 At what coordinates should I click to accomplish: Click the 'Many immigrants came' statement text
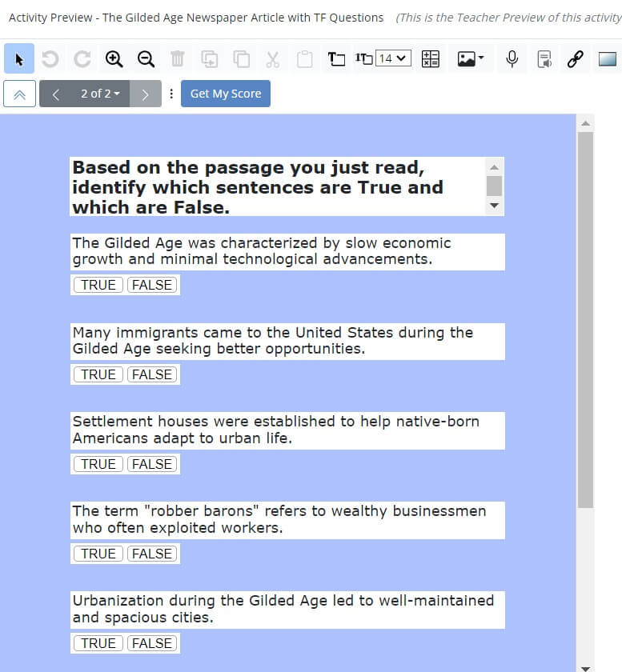point(273,341)
